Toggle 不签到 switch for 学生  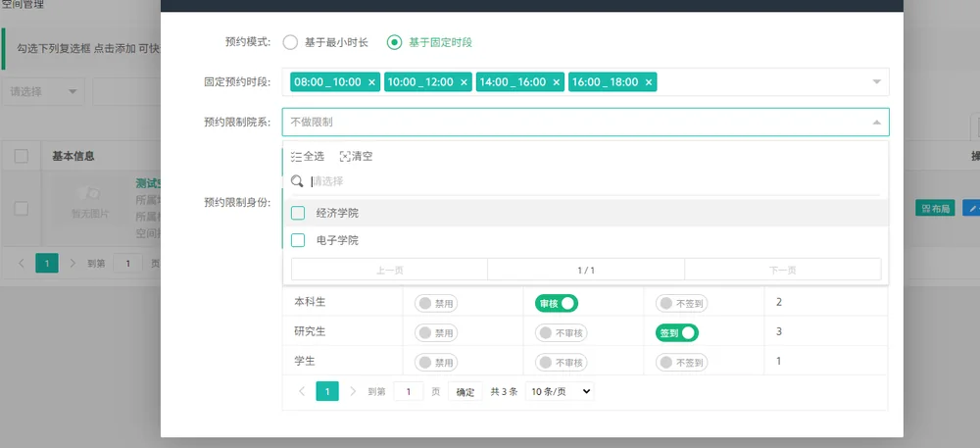click(x=682, y=363)
